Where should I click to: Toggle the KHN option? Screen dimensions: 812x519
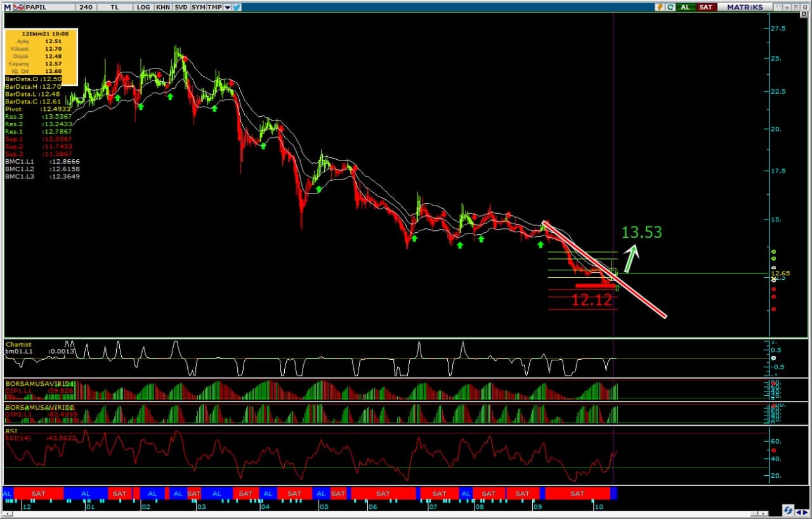point(162,7)
